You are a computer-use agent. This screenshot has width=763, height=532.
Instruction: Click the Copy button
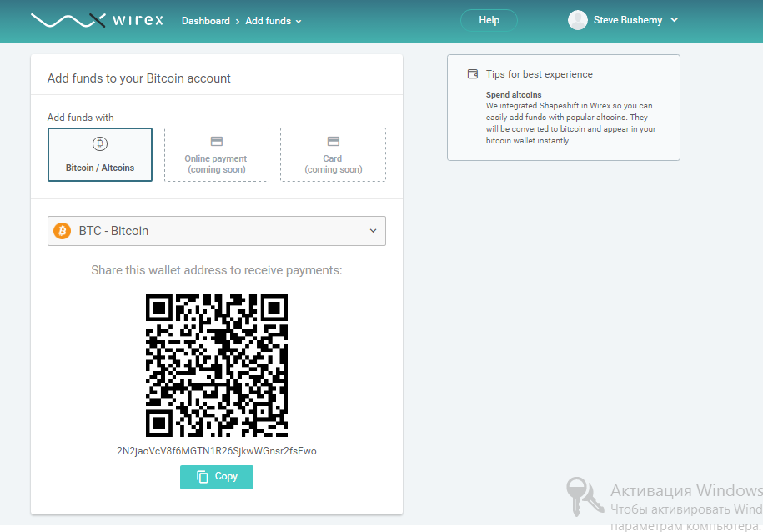click(217, 477)
